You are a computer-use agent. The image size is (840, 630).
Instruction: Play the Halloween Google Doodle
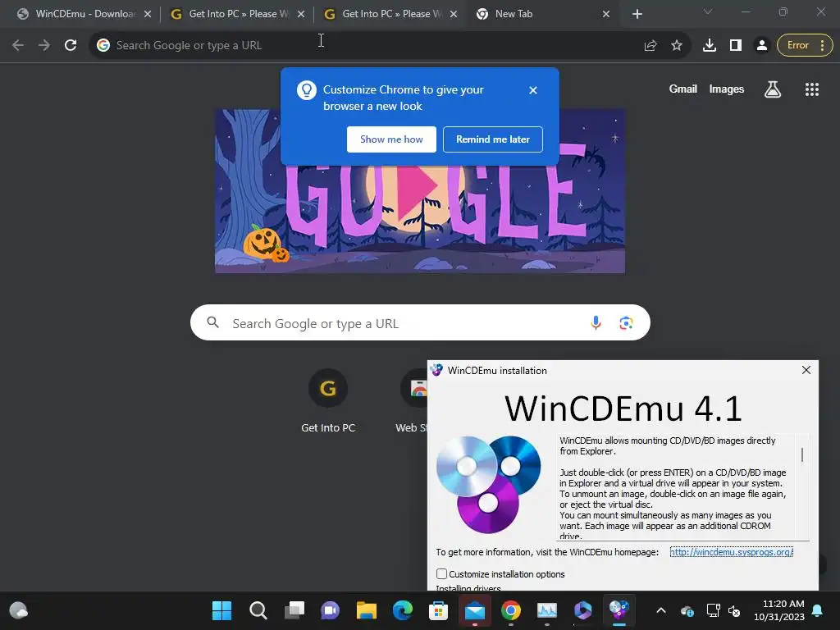(x=418, y=192)
